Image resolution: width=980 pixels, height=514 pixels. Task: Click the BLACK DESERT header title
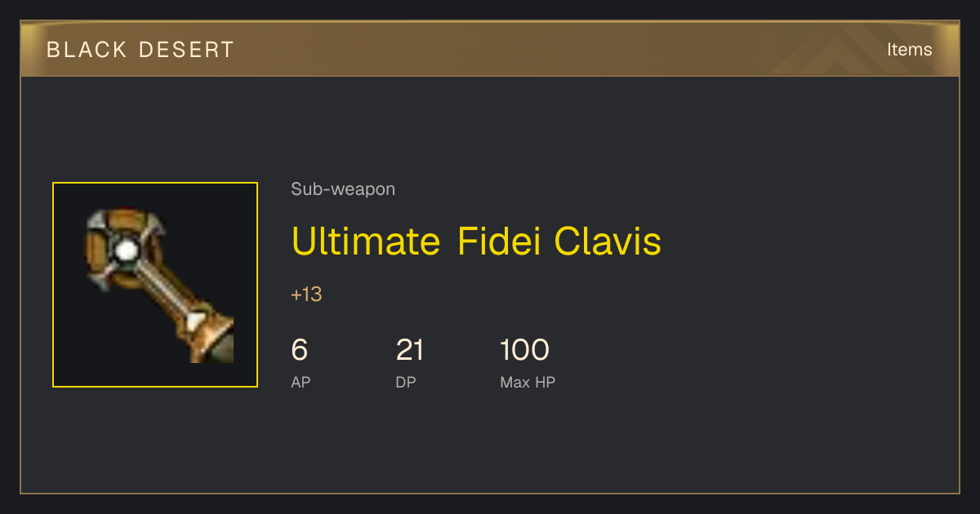pyautogui.click(x=140, y=50)
